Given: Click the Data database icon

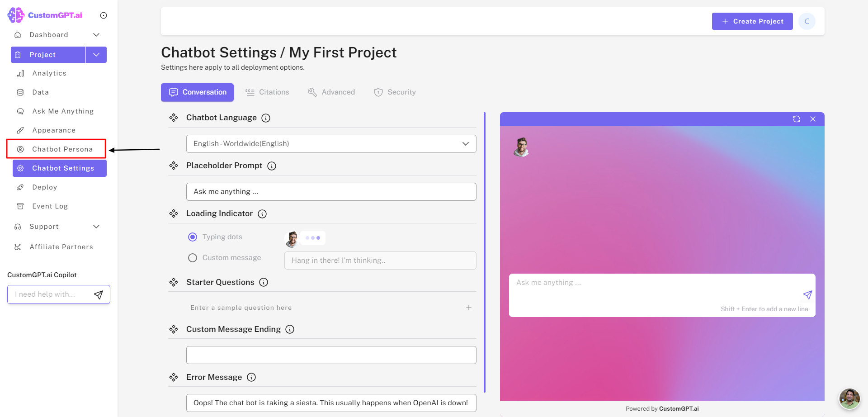Looking at the screenshot, I should pos(20,92).
